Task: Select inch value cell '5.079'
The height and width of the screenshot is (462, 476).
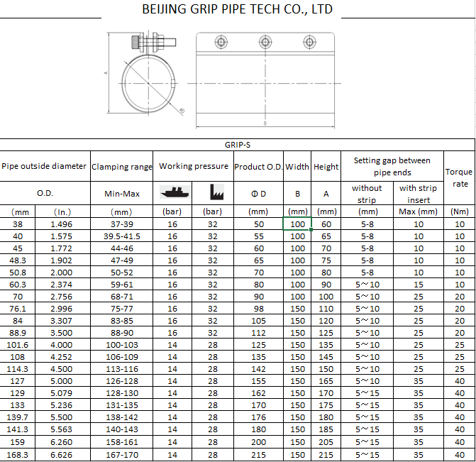Action: click(x=62, y=393)
